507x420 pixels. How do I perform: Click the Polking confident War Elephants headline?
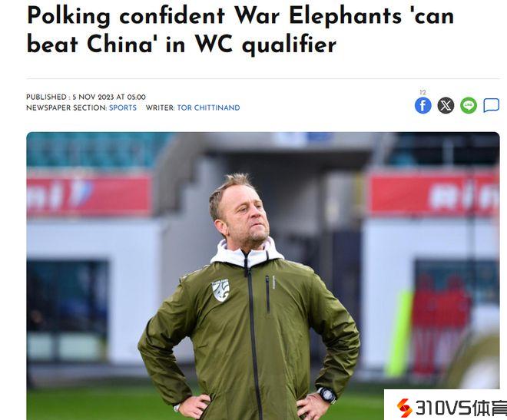click(x=240, y=29)
